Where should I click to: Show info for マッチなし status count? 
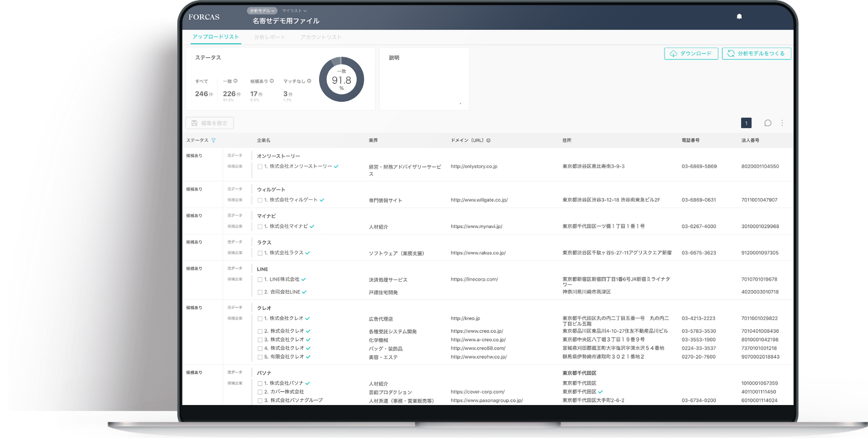pyautogui.click(x=309, y=81)
